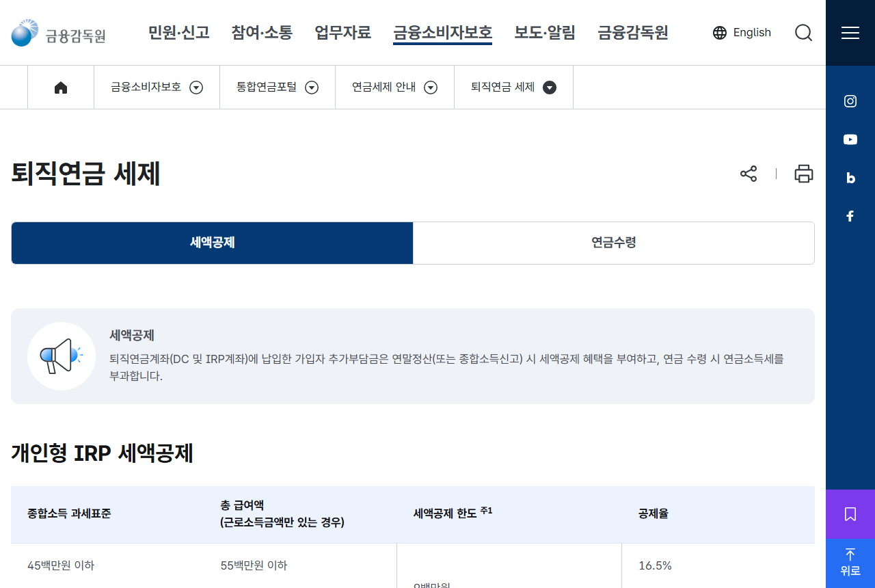Jump to top with 위로 button

[850, 563]
